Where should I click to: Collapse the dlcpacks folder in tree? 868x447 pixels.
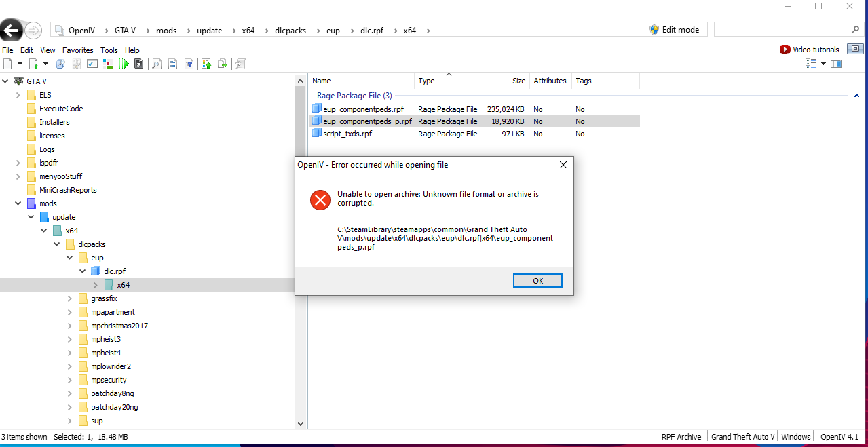(x=57, y=244)
